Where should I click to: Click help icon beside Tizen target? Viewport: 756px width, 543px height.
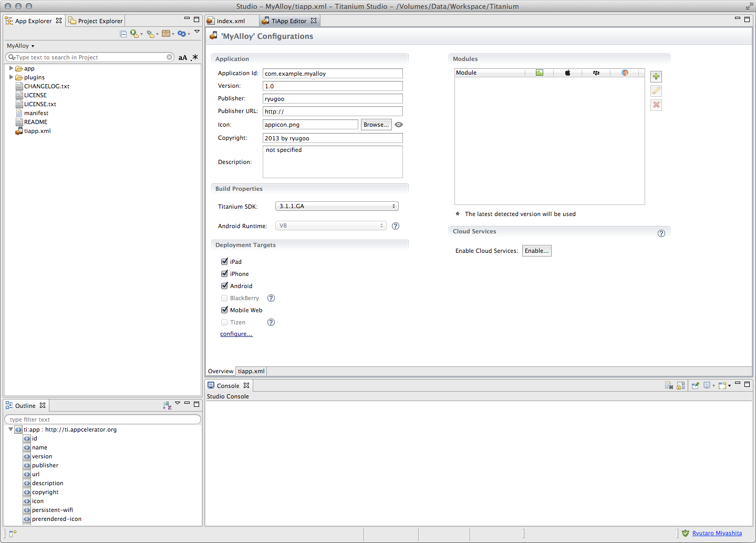[271, 322]
